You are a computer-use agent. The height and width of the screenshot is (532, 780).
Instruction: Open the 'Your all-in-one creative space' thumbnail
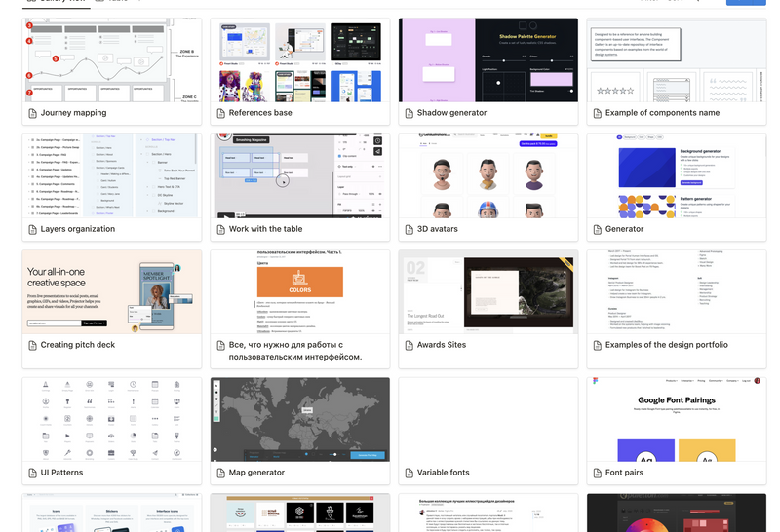click(x=112, y=292)
